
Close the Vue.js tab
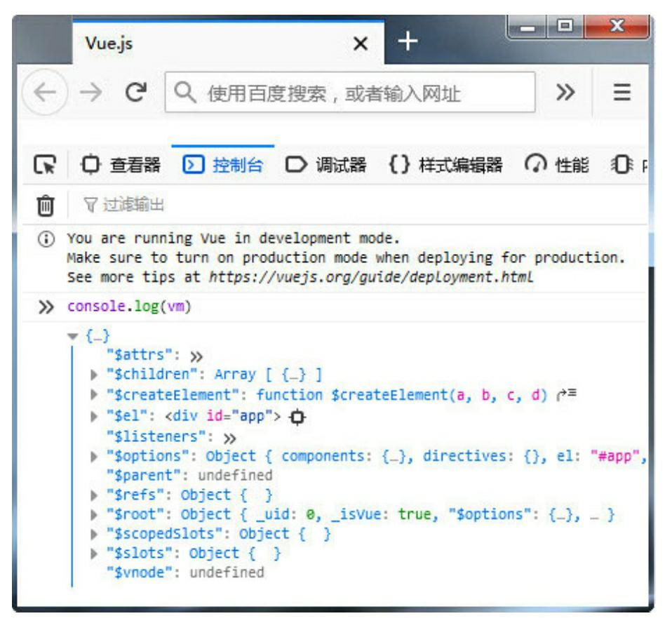pos(361,43)
